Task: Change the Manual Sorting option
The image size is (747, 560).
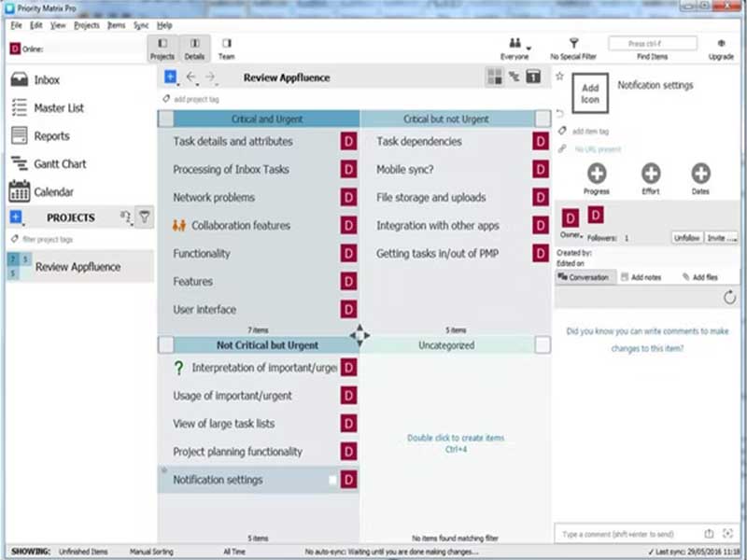Action: tap(151, 552)
